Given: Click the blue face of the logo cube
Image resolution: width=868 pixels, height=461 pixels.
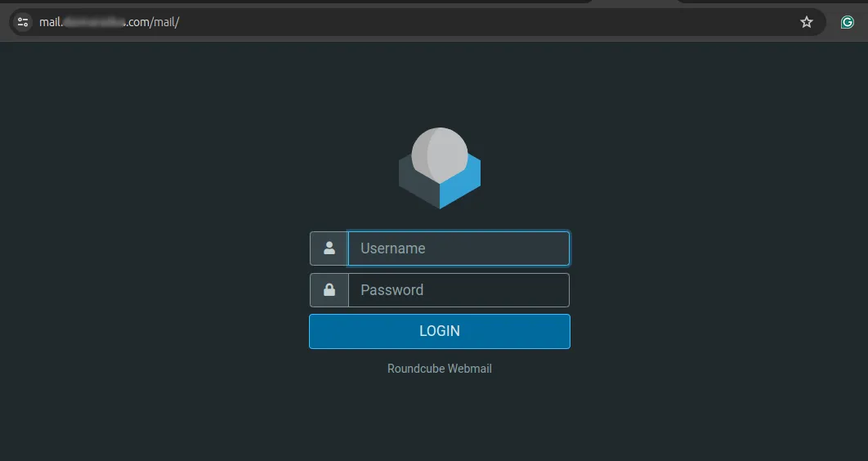Looking at the screenshot, I should (x=462, y=186).
